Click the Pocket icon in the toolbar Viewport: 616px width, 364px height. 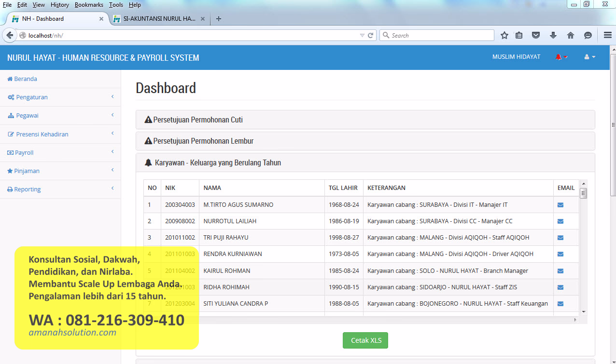[x=536, y=35]
